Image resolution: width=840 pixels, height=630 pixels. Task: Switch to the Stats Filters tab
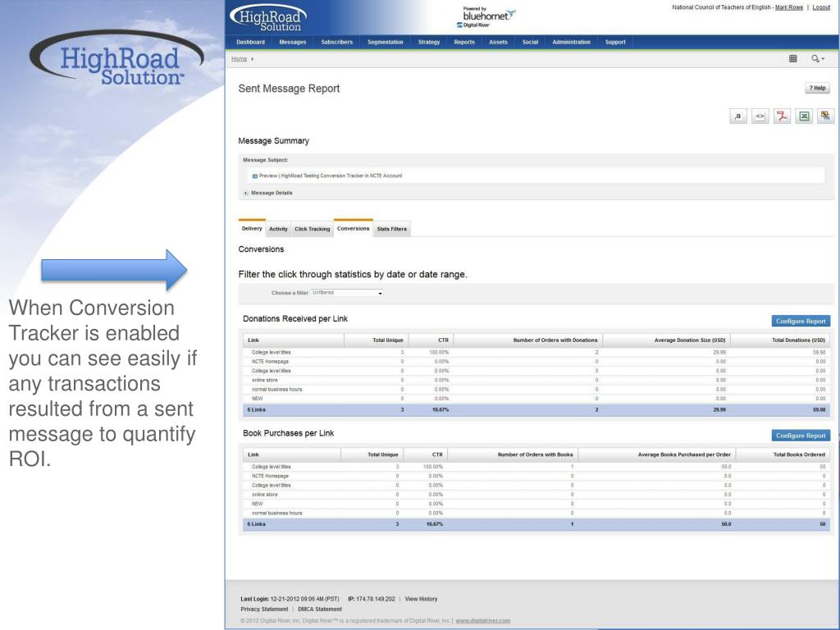[x=391, y=229]
